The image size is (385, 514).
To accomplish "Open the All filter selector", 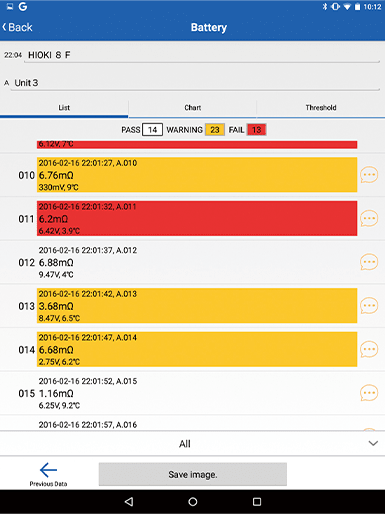I will (x=192, y=444).
